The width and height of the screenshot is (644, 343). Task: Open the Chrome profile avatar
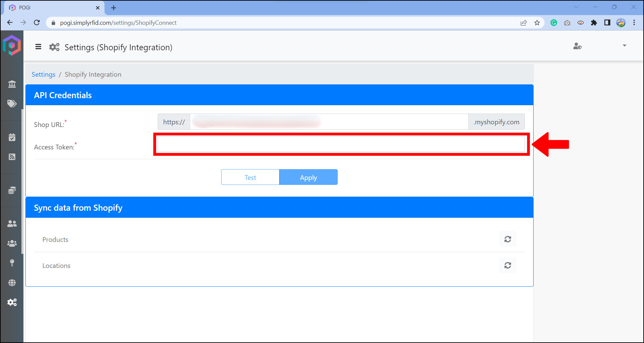(621, 22)
